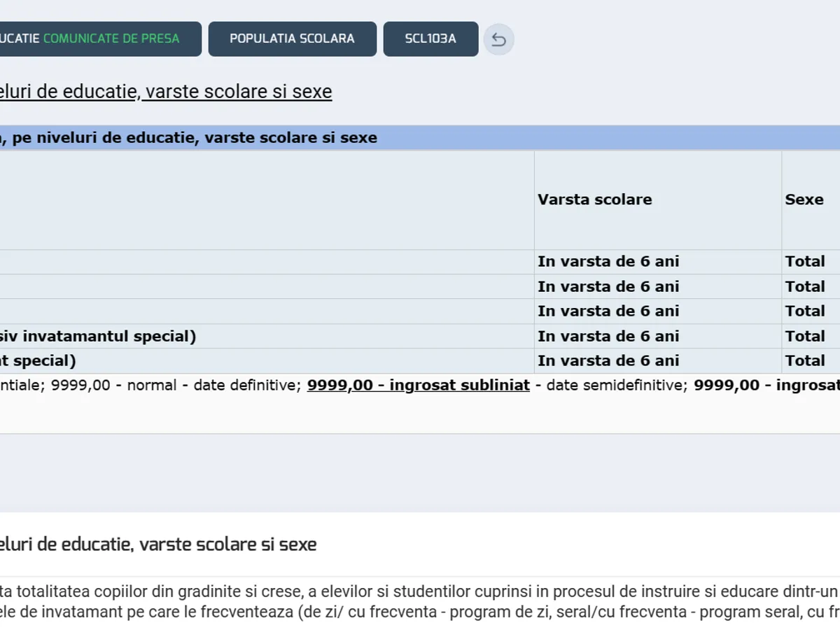Click the underlined page title ending in 'si sexe'

(165, 92)
